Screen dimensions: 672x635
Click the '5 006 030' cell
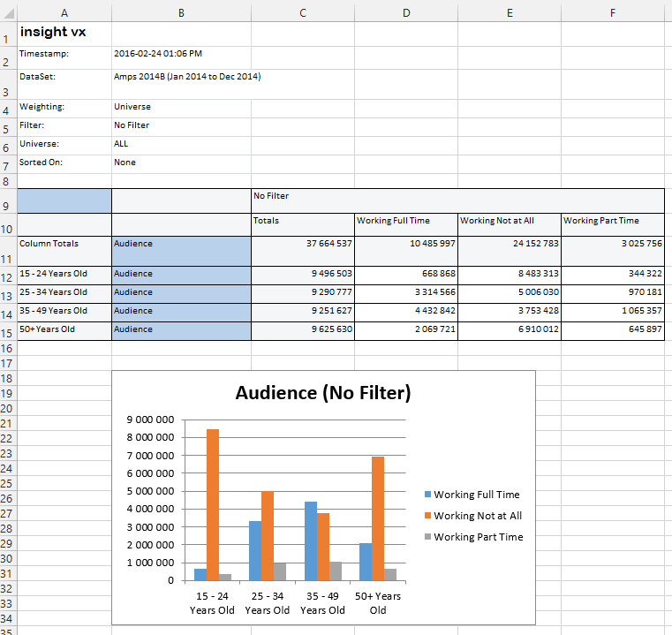pyautogui.click(x=510, y=294)
